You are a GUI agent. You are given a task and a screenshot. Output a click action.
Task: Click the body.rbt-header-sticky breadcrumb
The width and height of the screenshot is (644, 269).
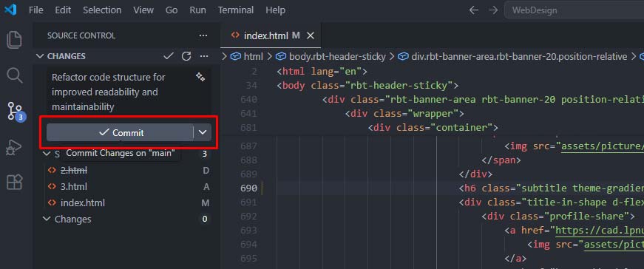(x=331, y=56)
